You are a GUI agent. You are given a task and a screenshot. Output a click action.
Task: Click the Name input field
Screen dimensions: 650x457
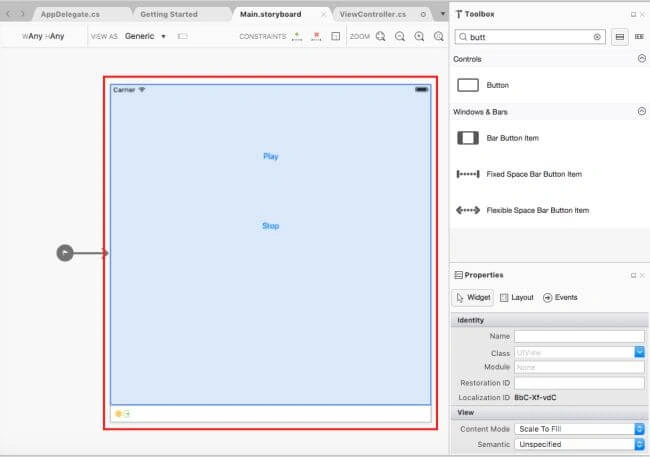click(580, 336)
